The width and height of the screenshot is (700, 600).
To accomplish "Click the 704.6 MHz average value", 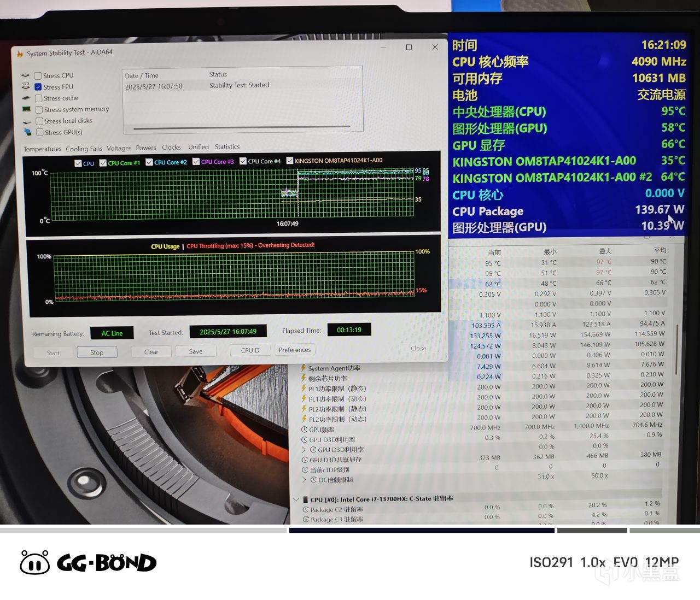I will click(x=647, y=425).
